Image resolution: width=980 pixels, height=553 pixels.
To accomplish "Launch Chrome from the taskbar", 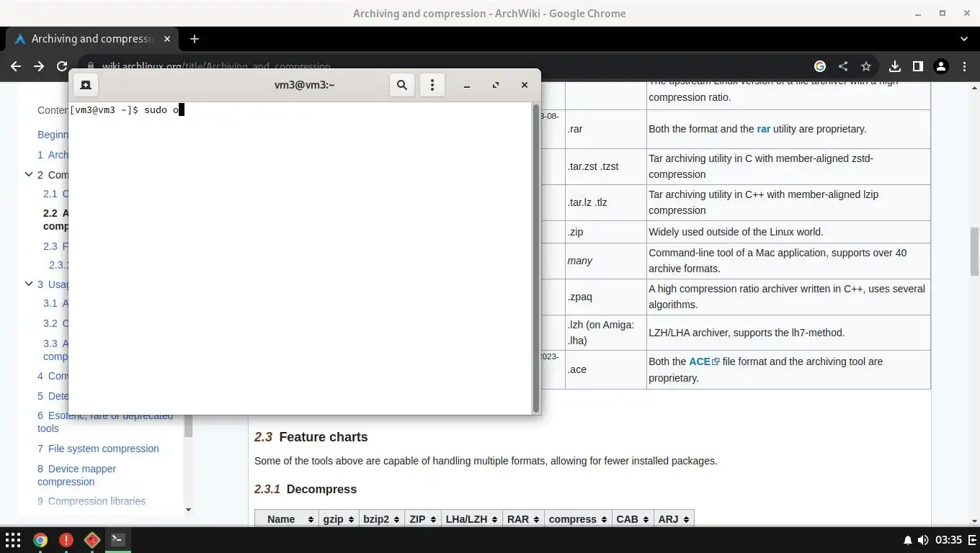I will point(40,539).
